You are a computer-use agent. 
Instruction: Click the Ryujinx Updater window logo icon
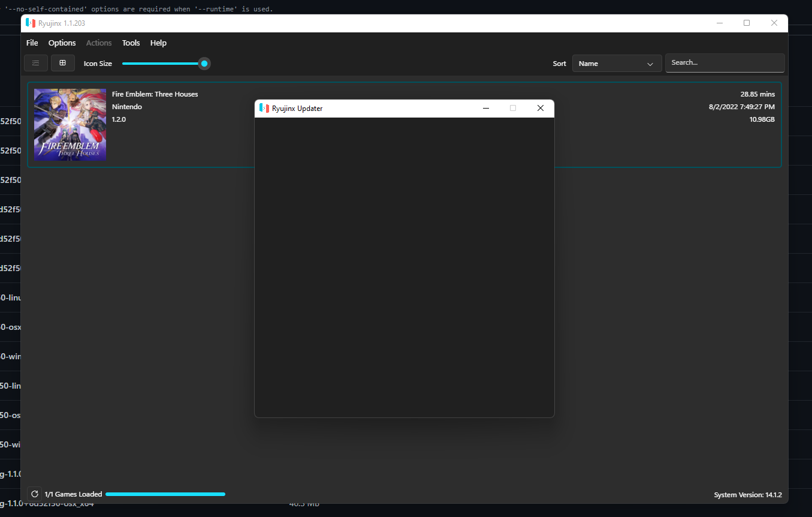(x=264, y=108)
